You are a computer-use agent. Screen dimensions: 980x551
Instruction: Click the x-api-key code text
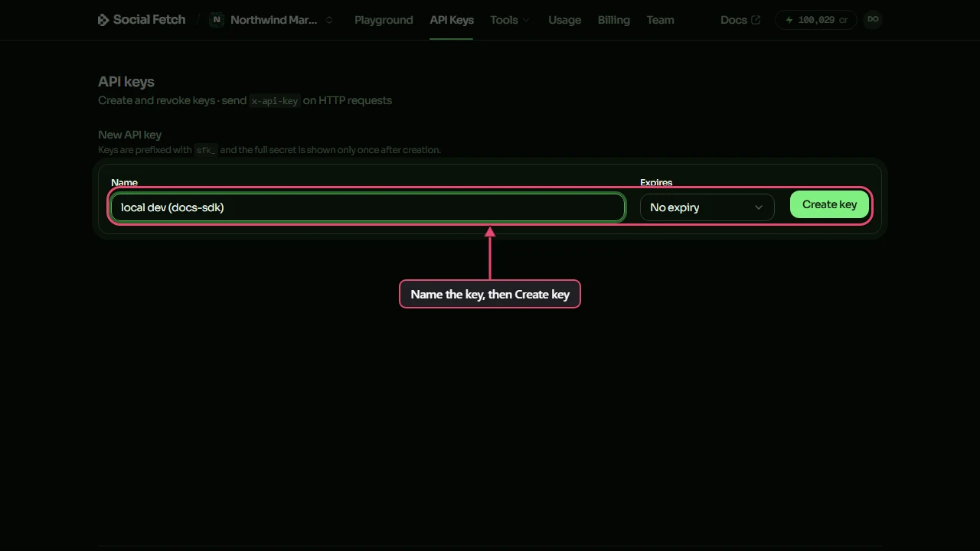(x=275, y=101)
